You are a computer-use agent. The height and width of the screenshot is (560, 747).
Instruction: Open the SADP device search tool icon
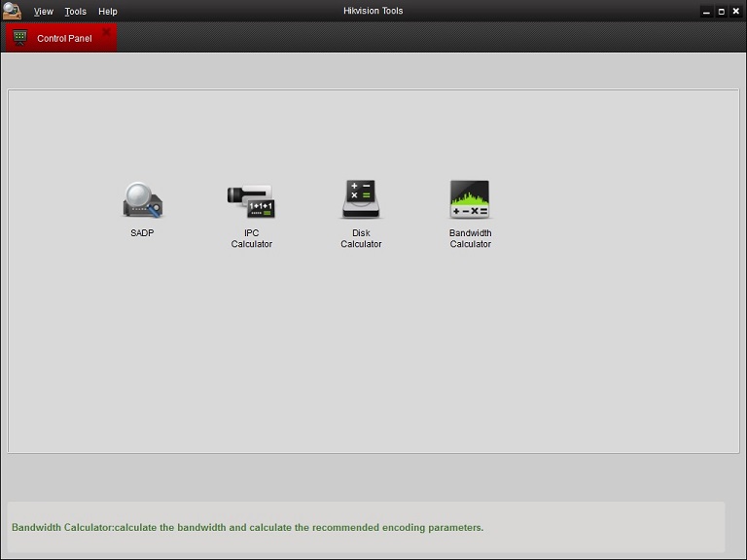click(142, 200)
